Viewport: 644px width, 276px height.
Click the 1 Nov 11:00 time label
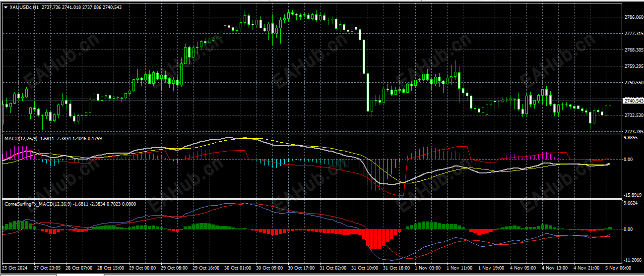(459, 268)
